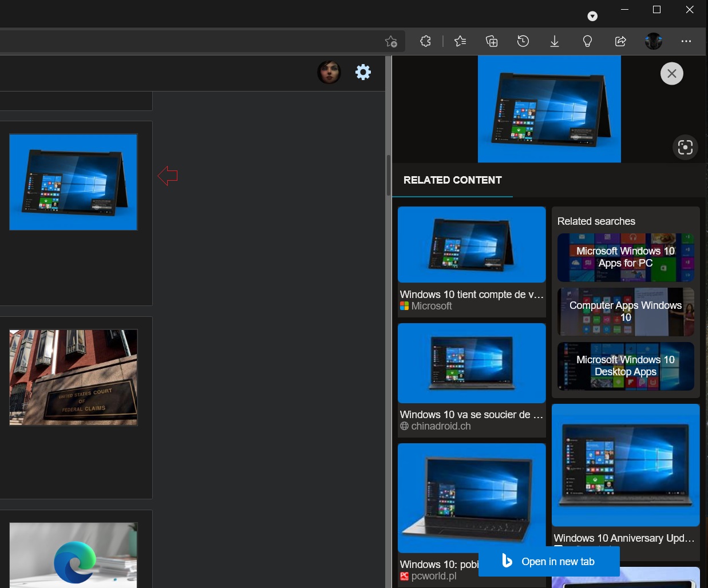Viewport: 708px width, 588px height.
Task: Click the Open in new tab button
Action: (549, 562)
